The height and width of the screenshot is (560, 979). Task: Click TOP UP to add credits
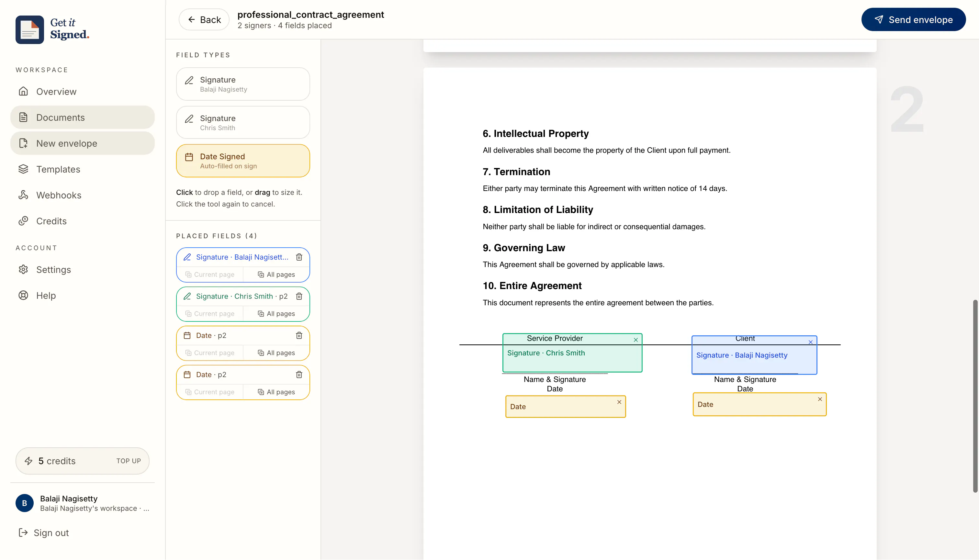pos(129,461)
